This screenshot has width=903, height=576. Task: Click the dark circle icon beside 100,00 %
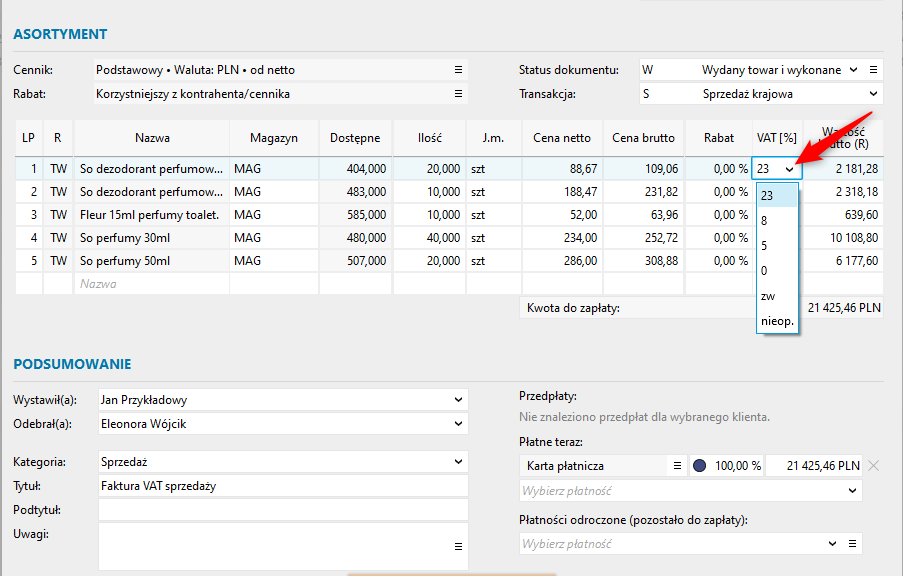[x=699, y=466]
